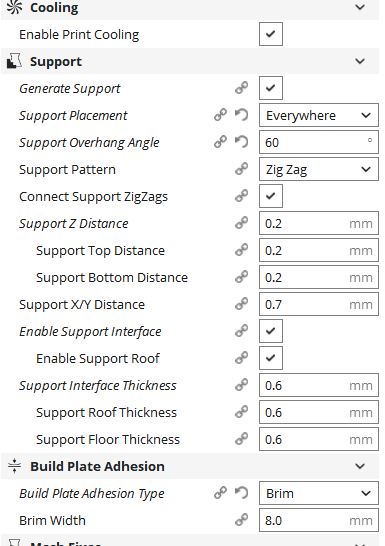
Task: Click the Brim Width value field
Action: (x=319, y=520)
